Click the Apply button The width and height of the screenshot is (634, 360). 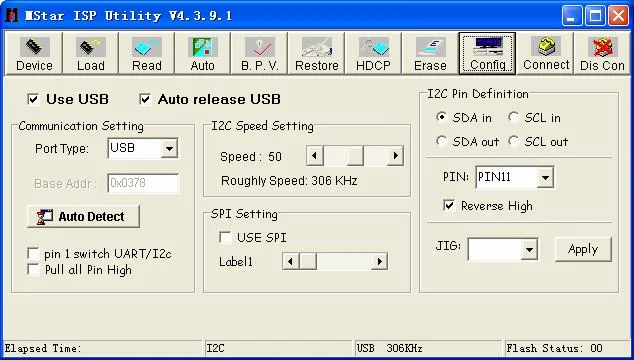click(x=583, y=249)
